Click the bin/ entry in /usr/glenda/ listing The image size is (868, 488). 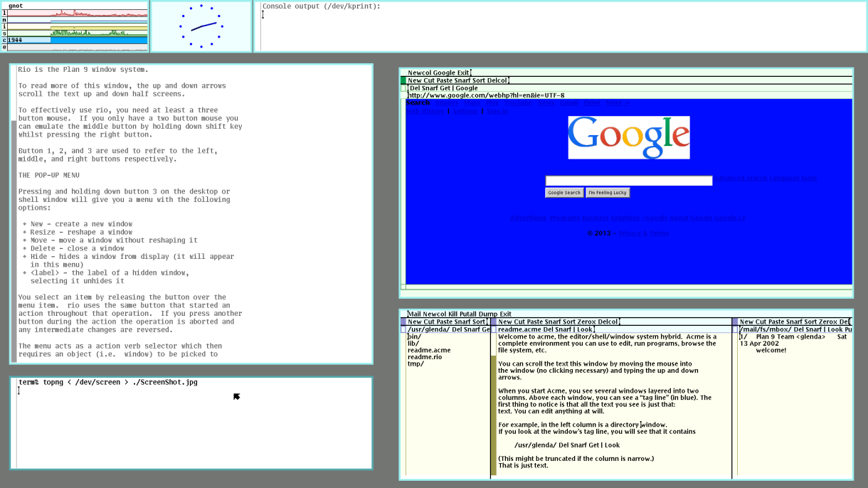[414, 336]
